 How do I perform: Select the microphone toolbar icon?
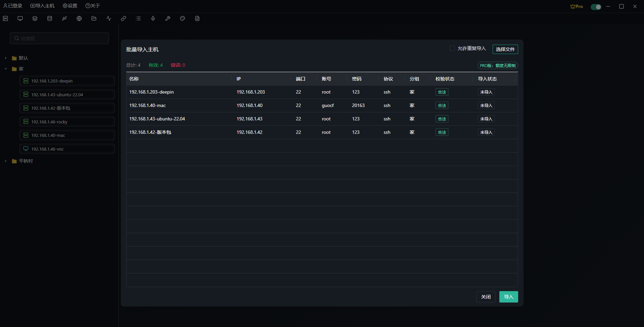[153, 18]
